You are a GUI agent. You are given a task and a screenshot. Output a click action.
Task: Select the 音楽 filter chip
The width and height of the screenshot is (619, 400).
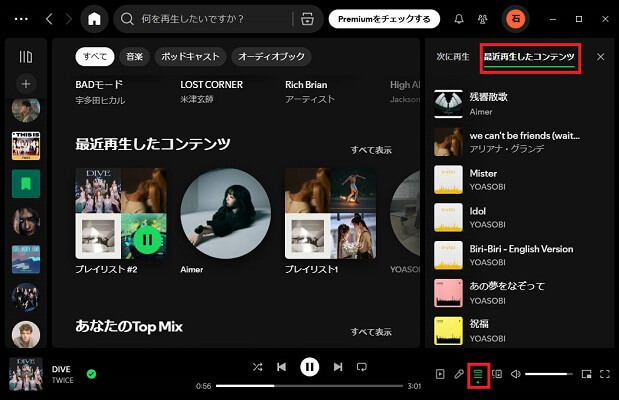coord(135,56)
